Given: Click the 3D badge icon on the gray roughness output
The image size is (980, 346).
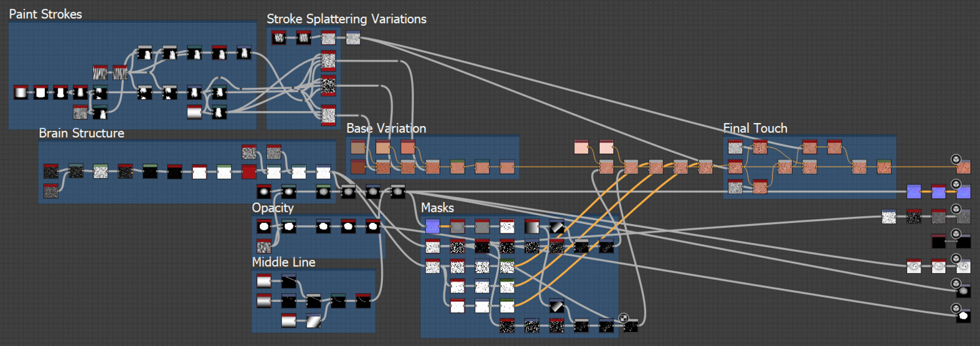Looking at the screenshot, I should pos(956,209).
